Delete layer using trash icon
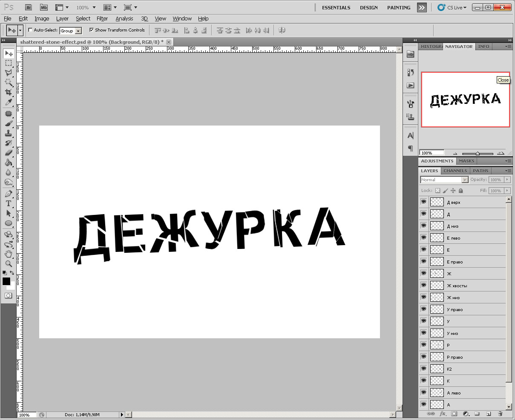 500,413
